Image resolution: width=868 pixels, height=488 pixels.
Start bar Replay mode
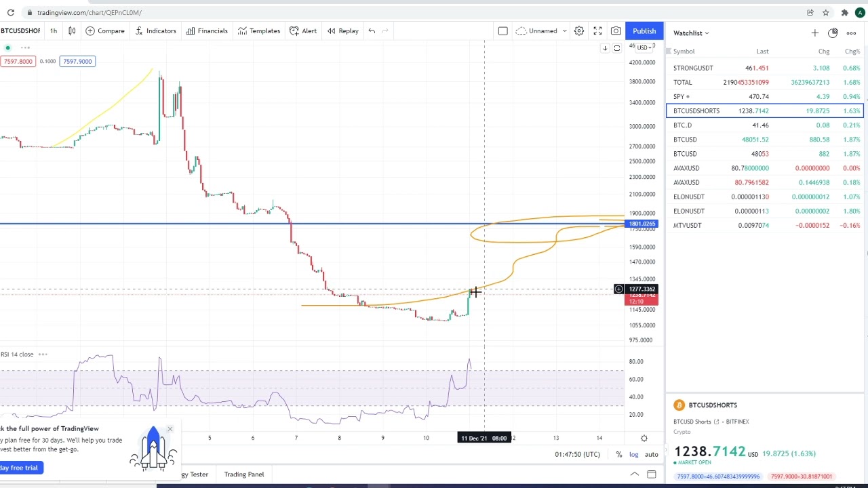point(342,30)
